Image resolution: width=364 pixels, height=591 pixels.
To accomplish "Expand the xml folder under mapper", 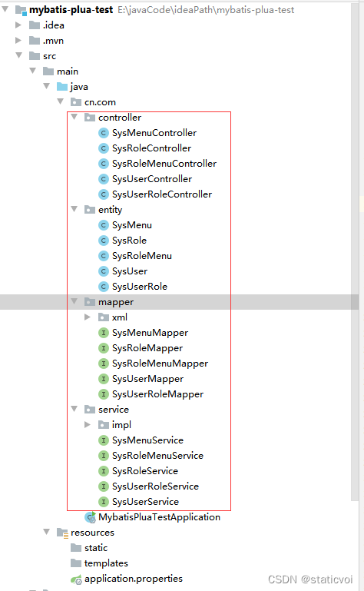I will tap(88, 317).
